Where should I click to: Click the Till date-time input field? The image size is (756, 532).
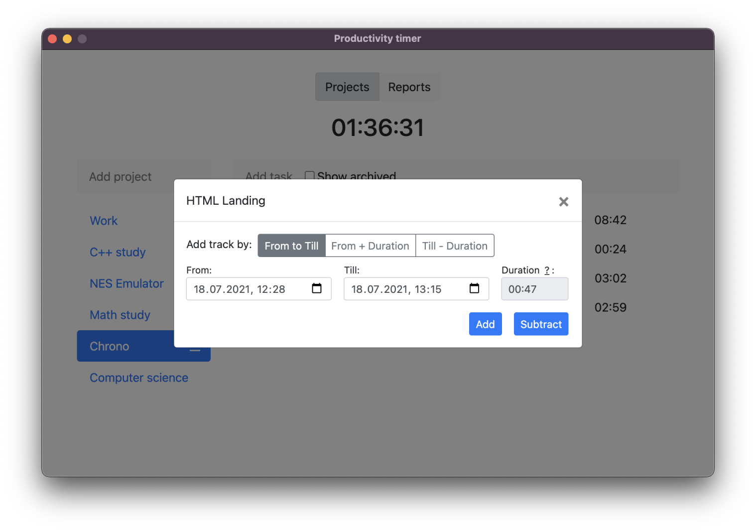pyautogui.click(x=403, y=289)
